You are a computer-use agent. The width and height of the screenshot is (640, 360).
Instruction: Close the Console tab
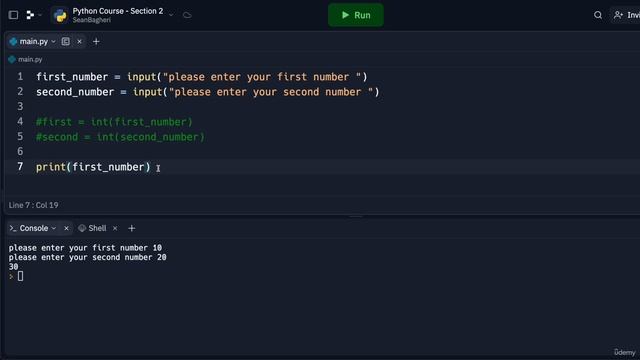(x=66, y=229)
